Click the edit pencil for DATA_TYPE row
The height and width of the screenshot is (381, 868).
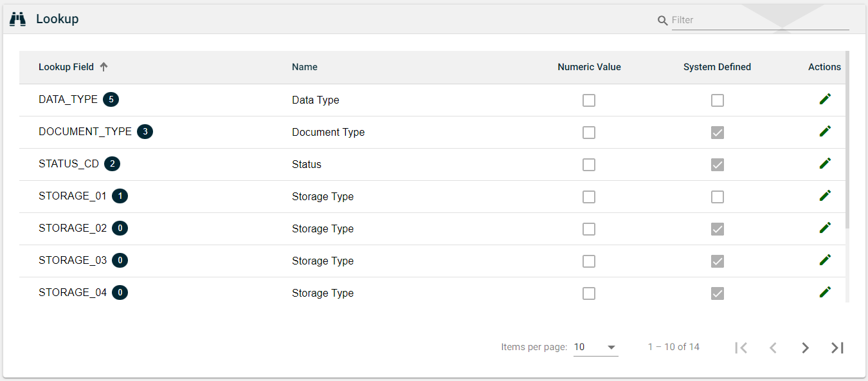(x=825, y=99)
